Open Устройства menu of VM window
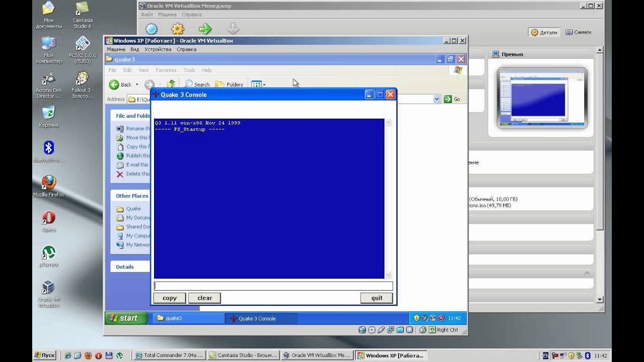Image resolution: width=644 pixels, height=362 pixels. 158,49
